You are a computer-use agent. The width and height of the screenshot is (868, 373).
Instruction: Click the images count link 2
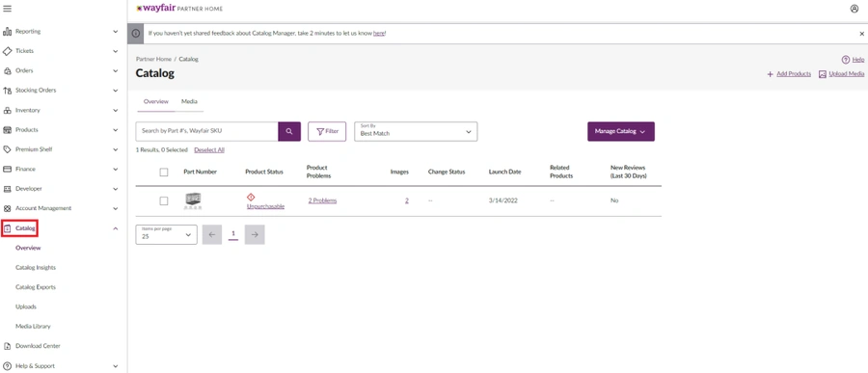407,200
